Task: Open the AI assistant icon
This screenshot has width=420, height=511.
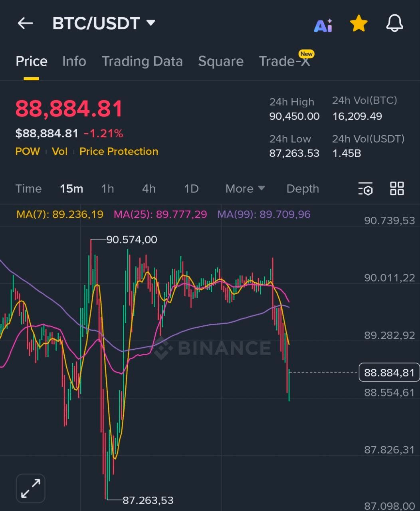Action: tap(323, 25)
